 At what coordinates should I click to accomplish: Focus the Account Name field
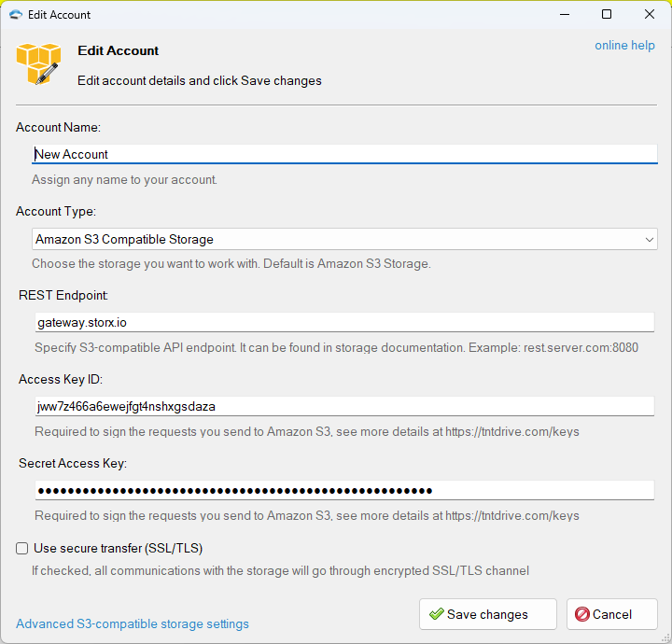[344, 154]
